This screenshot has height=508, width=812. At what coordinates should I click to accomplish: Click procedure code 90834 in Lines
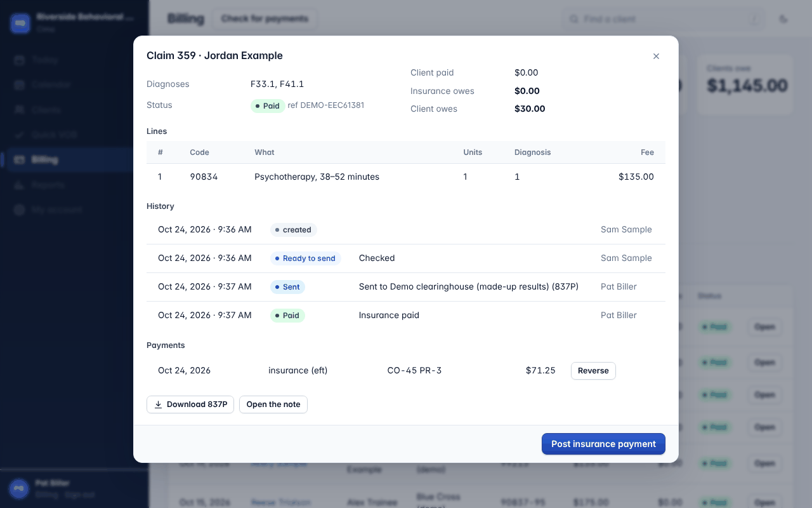(x=204, y=177)
